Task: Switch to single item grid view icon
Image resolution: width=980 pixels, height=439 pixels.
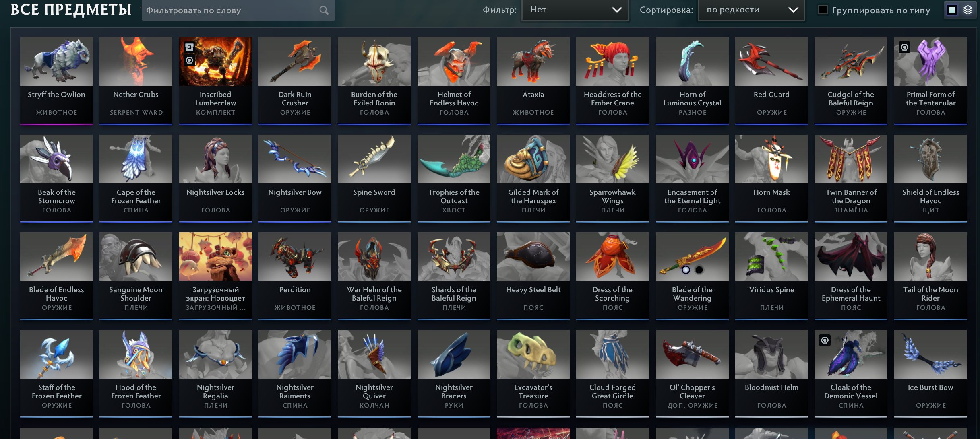Action: point(952,10)
